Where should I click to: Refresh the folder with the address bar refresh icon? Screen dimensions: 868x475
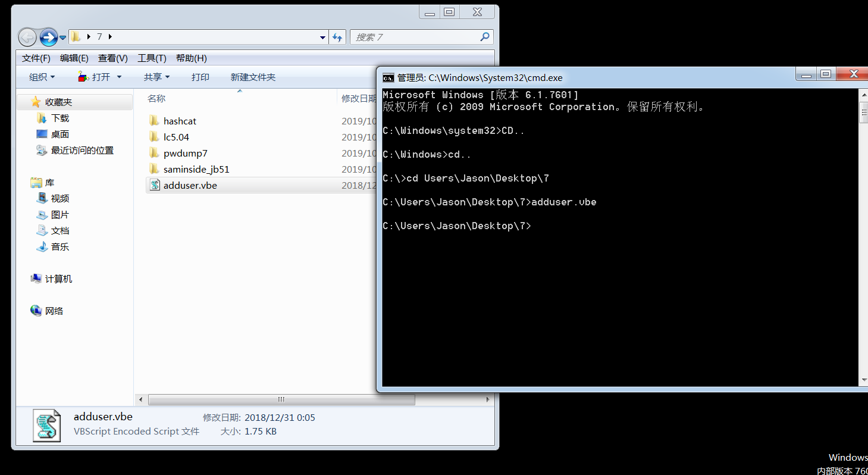click(337, 37)
